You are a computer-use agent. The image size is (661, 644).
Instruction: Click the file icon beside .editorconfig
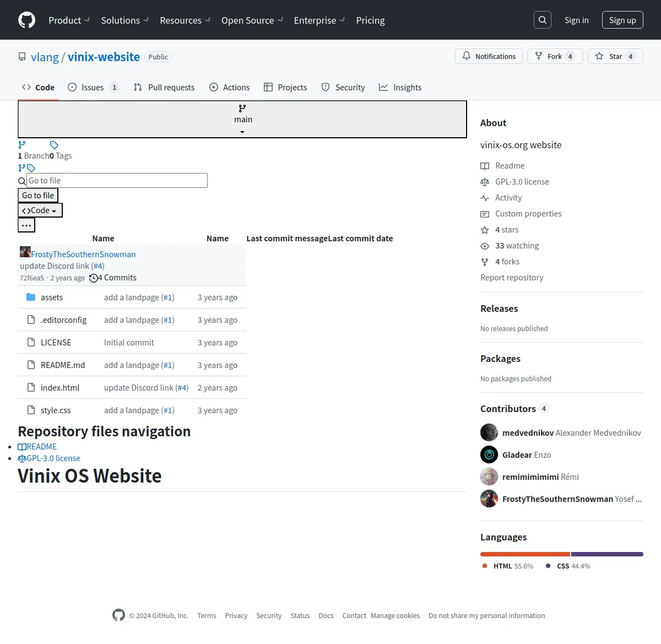[31, 320]
